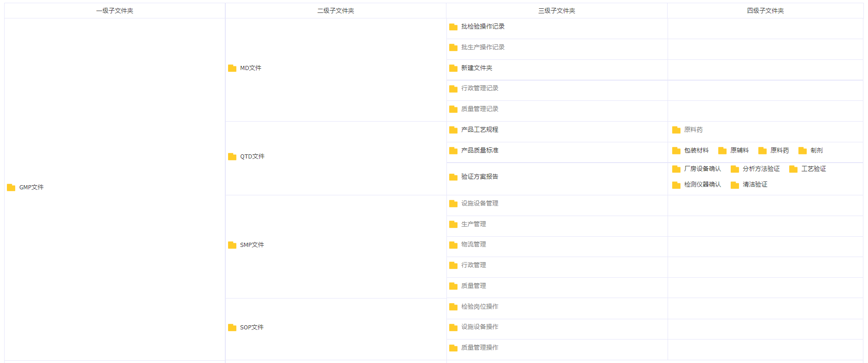Click the 检验岗位操作 folder icon
This screenshot has height=363, width=868.
(x=453, y=307)
